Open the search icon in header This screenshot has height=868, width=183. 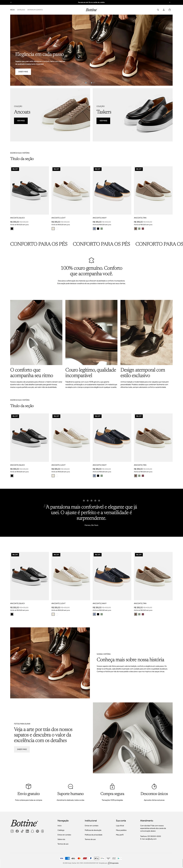(x=158, y=10)
